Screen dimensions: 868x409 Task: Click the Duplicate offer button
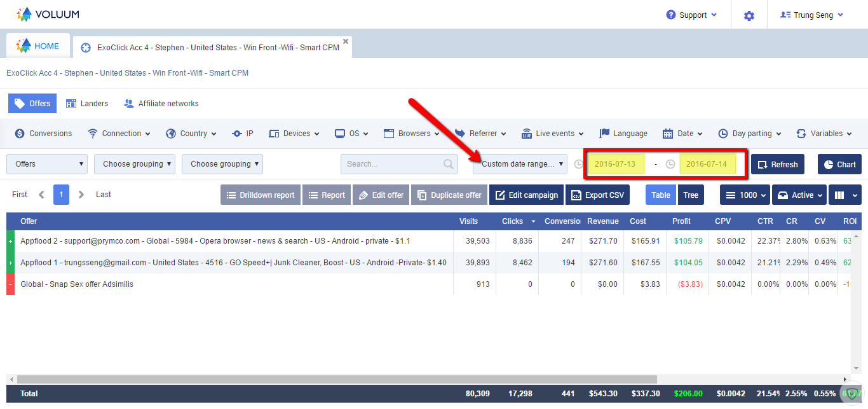point(449,195)
